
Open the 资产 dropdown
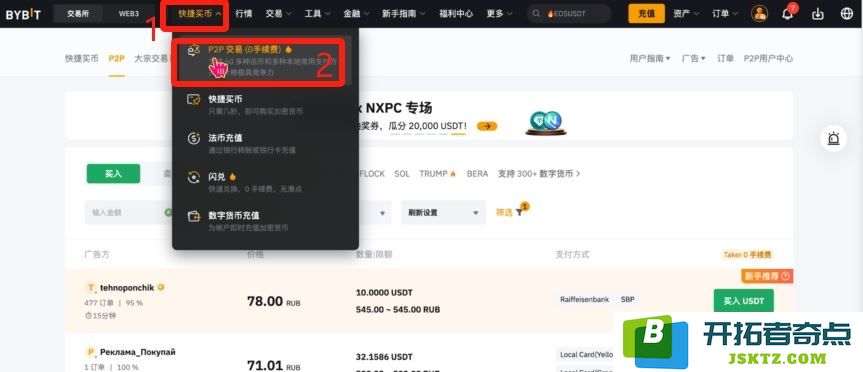click(686, 14)
